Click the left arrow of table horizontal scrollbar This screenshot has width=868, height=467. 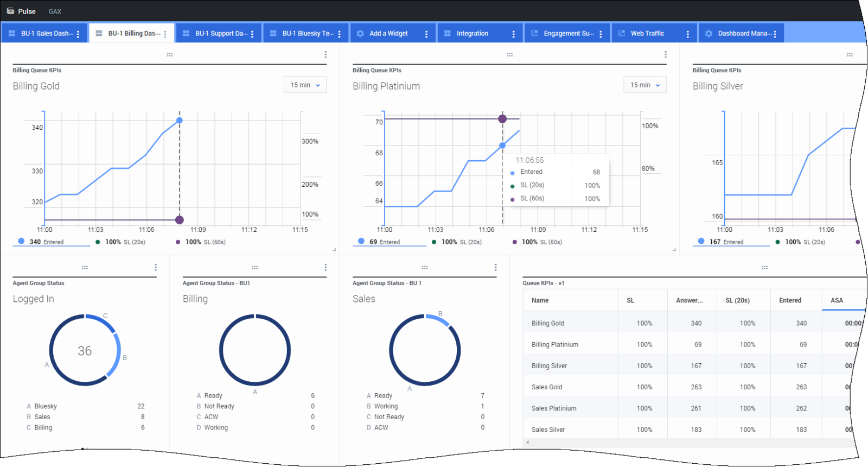tap(527, 442)
